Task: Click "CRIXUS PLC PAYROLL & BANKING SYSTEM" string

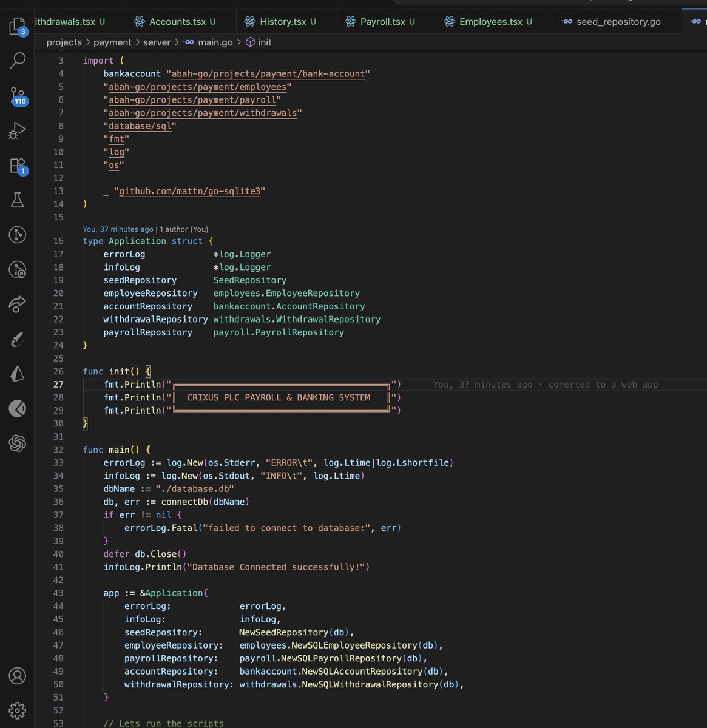Action: [x=279, y=397]
